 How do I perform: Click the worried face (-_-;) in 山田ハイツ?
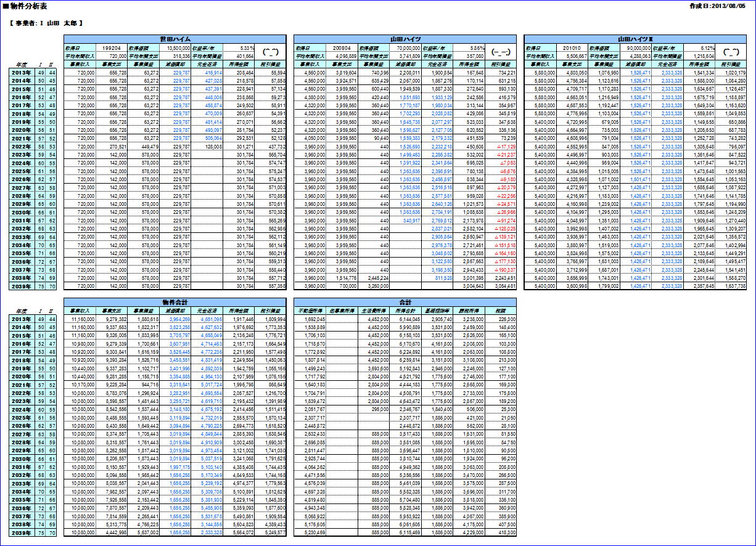[x=501, y=52]
